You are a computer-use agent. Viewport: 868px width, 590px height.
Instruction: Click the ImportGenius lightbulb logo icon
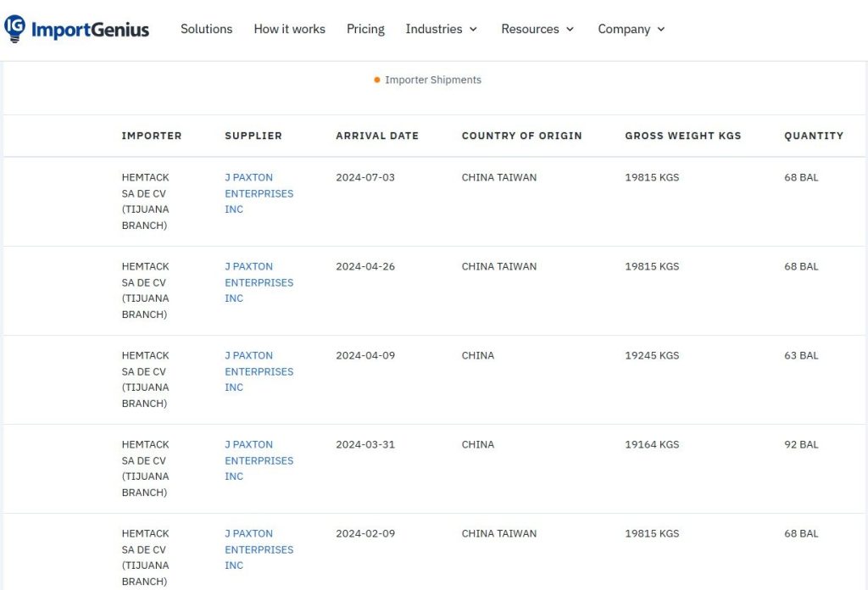click(14, 29)
